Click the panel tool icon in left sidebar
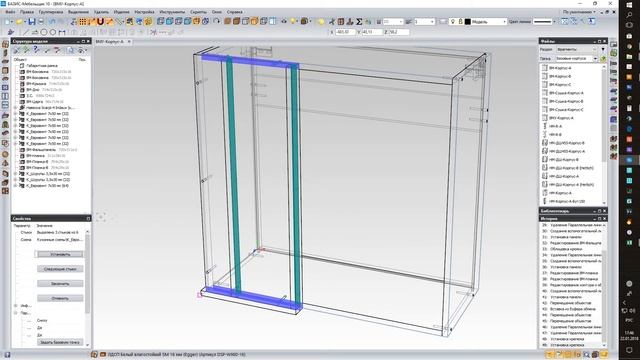Viewport: 640px width, 360px height. click(5, 44)
